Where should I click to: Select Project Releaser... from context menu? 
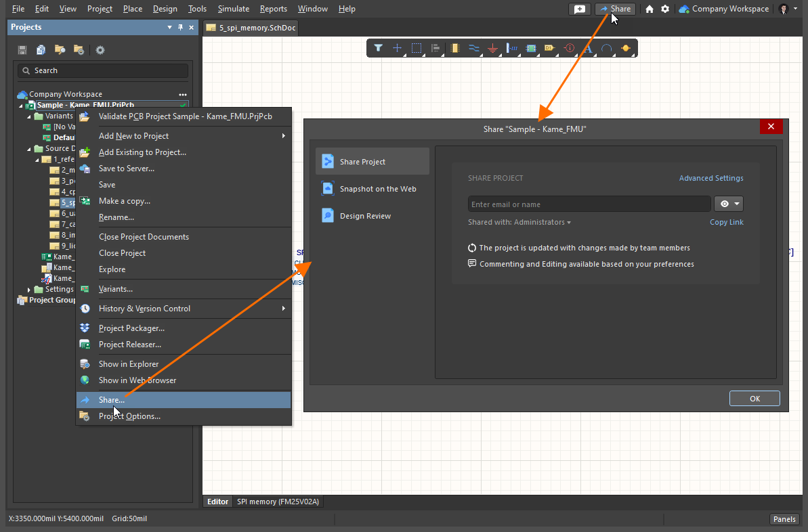point(184,345)
